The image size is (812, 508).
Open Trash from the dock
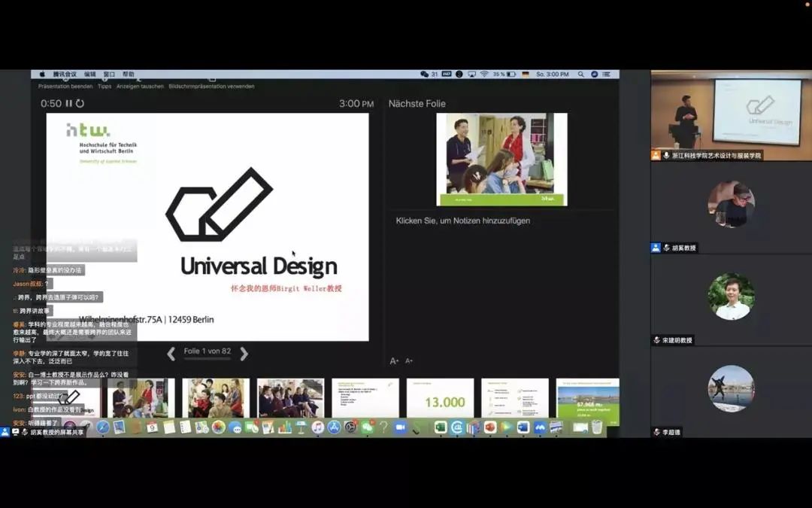tap(597, 427)
